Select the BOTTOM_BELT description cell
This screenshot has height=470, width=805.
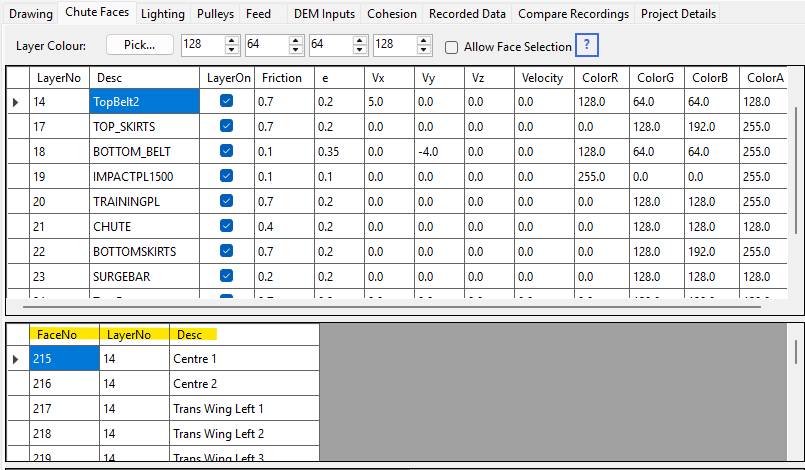144,152
